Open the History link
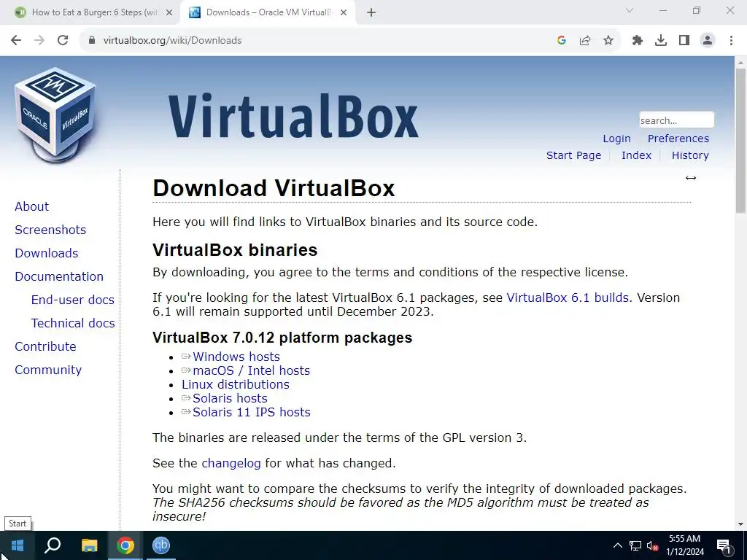 690,155
